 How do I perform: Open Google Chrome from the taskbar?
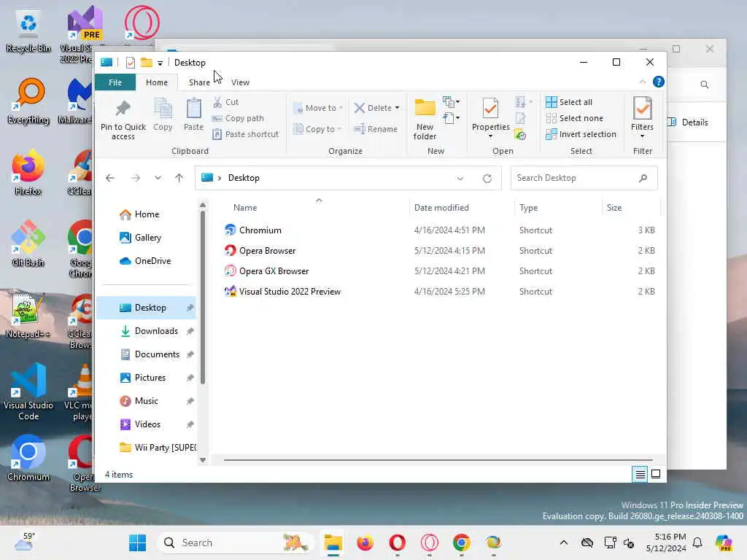461,542
